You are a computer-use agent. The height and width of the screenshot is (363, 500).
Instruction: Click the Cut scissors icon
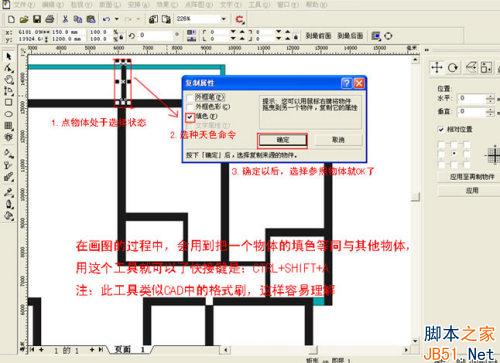tap(65, 19)
